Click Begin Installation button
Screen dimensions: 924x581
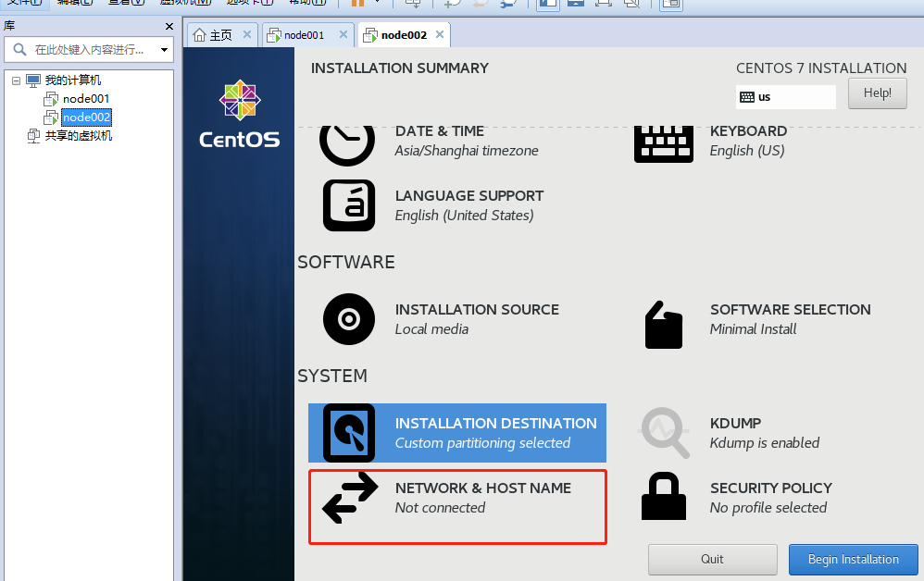[x=853, y=560]
